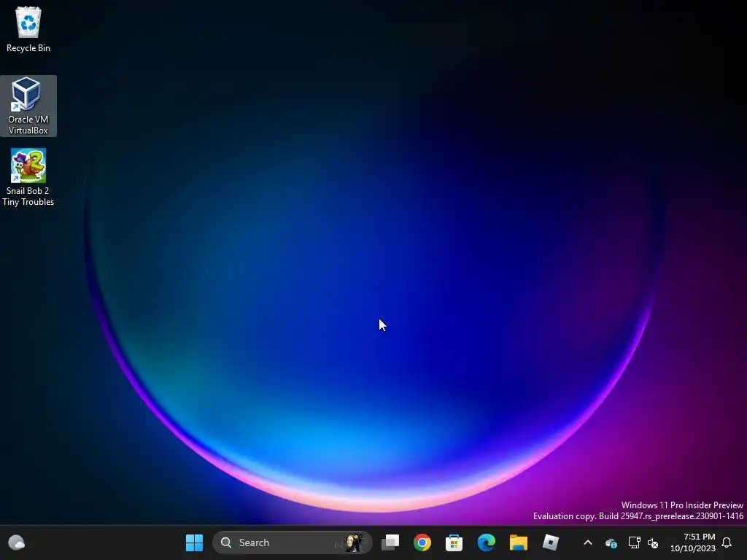Open Task View from the taskbar
747x560 pixels.
pos(390,542)
